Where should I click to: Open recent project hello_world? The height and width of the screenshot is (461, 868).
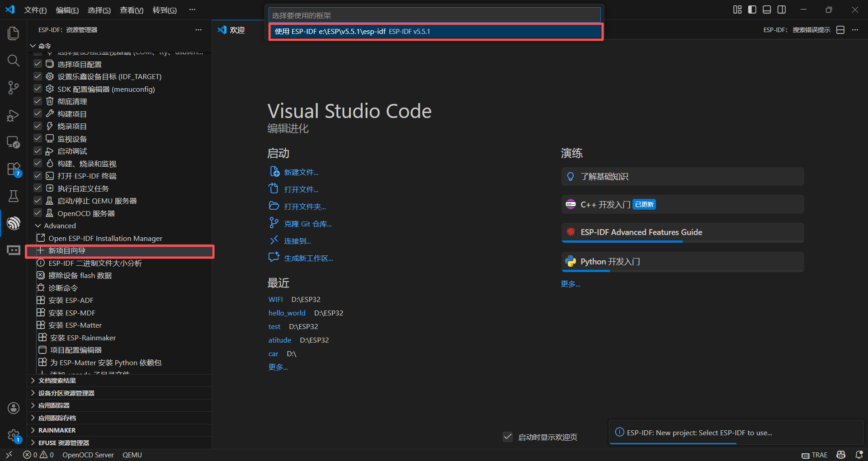tap(287, 313)
